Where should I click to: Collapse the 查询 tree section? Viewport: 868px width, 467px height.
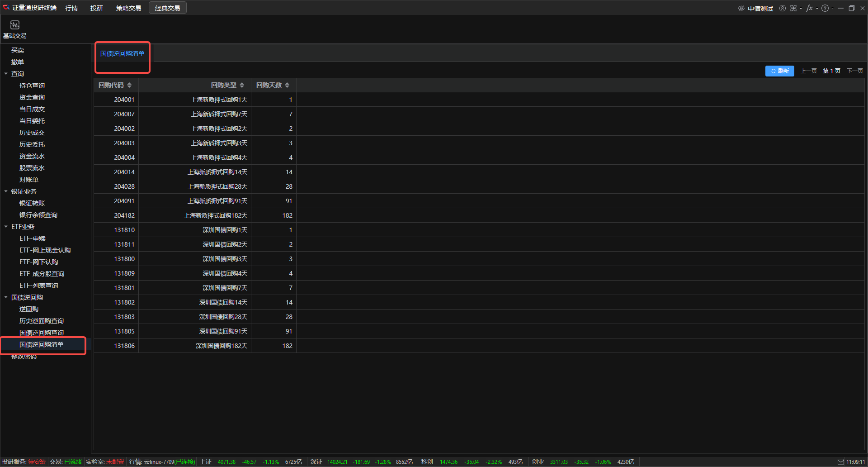tap(6, 74)
